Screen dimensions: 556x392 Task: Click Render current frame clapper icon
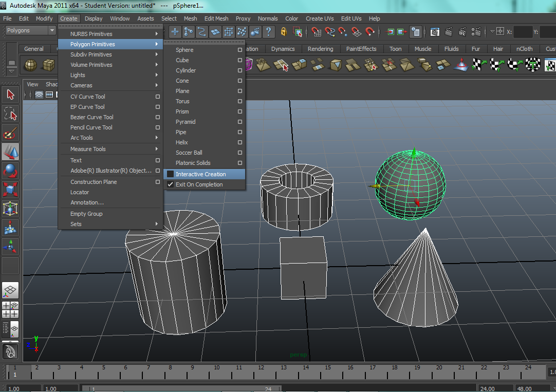(449, 32)
